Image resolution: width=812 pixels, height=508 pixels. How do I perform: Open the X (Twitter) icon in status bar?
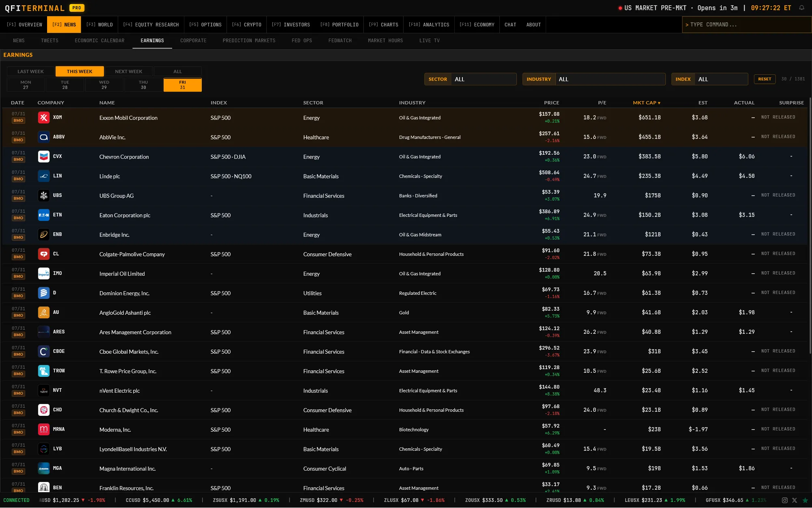(x=795, y=500)
